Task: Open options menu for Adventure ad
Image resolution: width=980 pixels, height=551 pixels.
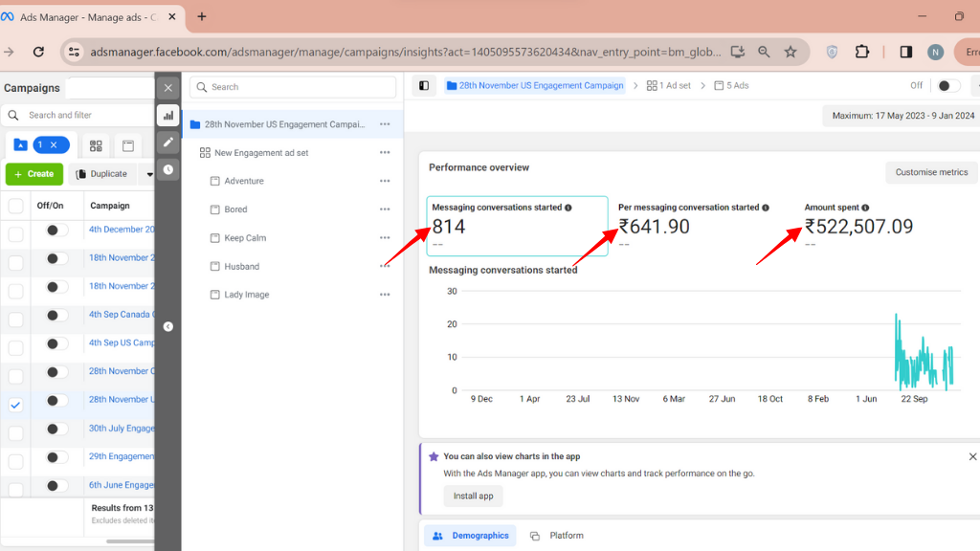Action: [385, 181]
